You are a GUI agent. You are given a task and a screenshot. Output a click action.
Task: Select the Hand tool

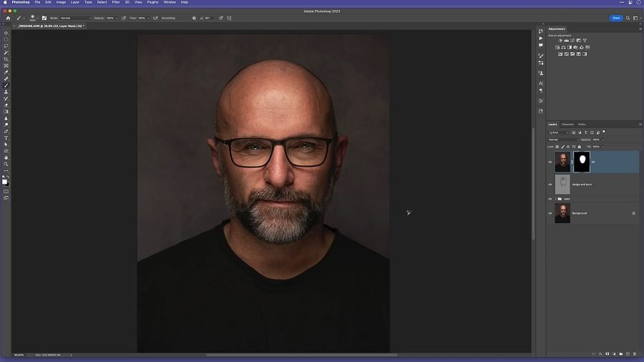6,157
